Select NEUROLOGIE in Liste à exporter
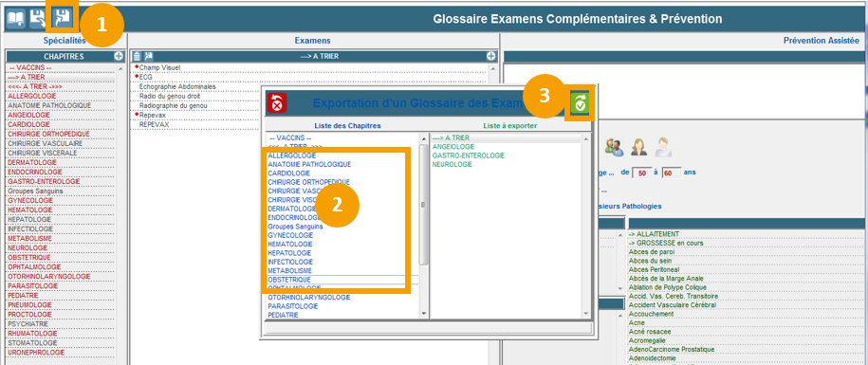The width and height of the screenshot is (868, 365). (452, 164)
